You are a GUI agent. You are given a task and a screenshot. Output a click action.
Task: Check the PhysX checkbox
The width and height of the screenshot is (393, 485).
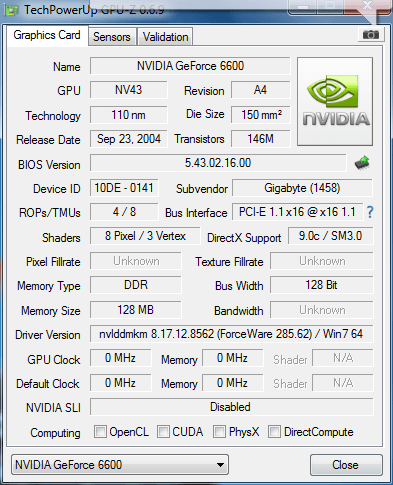tap(219, 431)
